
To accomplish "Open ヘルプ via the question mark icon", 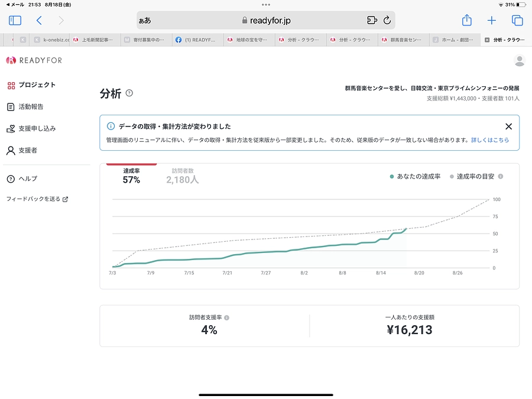I will 9,179.
